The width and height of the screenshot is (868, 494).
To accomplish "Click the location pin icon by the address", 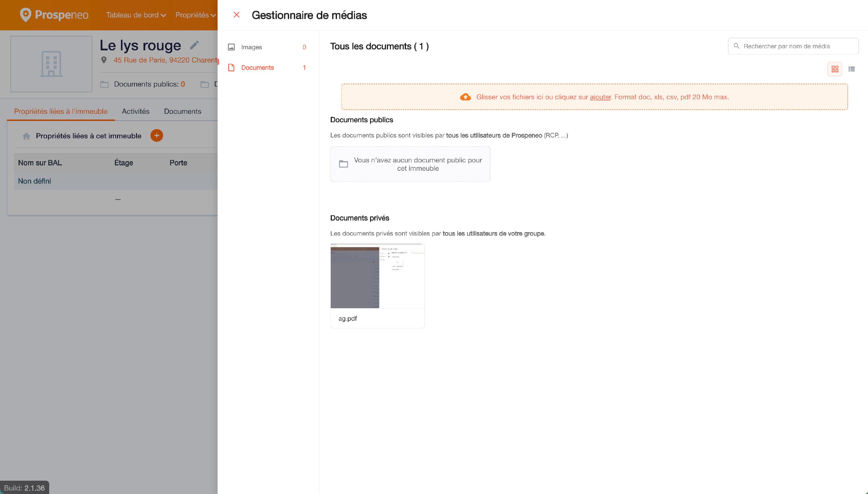I will (x=104, y=60).
